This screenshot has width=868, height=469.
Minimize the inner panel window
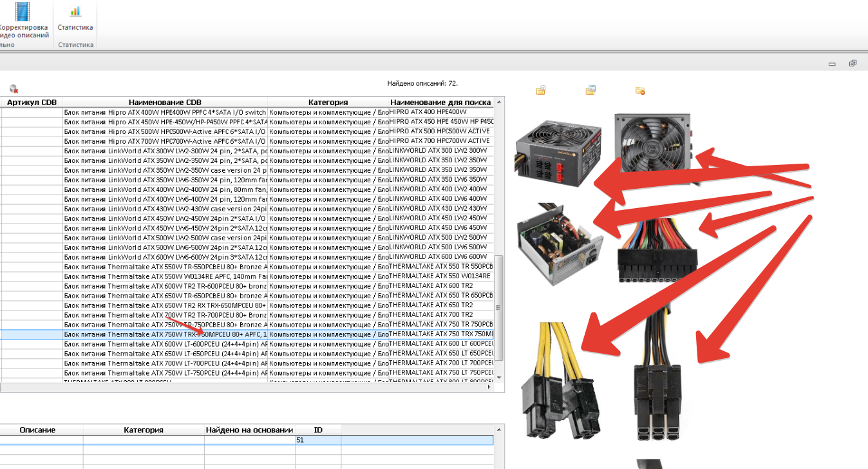[832, 64]
